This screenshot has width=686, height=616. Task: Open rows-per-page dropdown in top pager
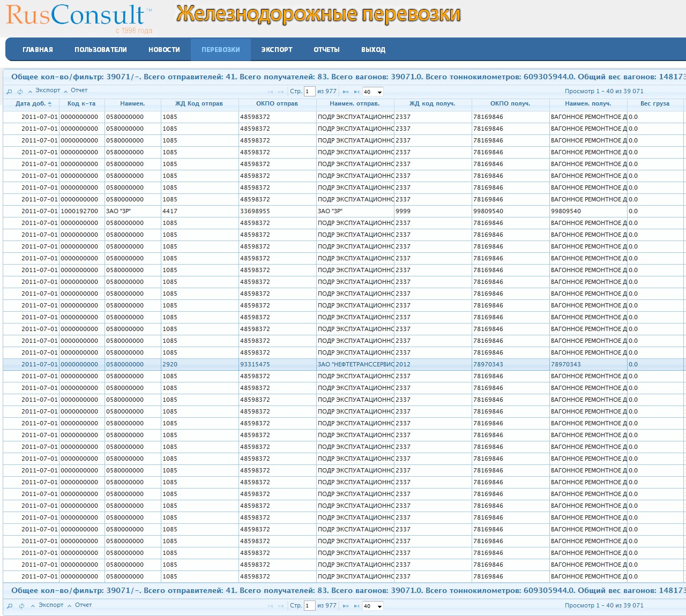point(373,92)
